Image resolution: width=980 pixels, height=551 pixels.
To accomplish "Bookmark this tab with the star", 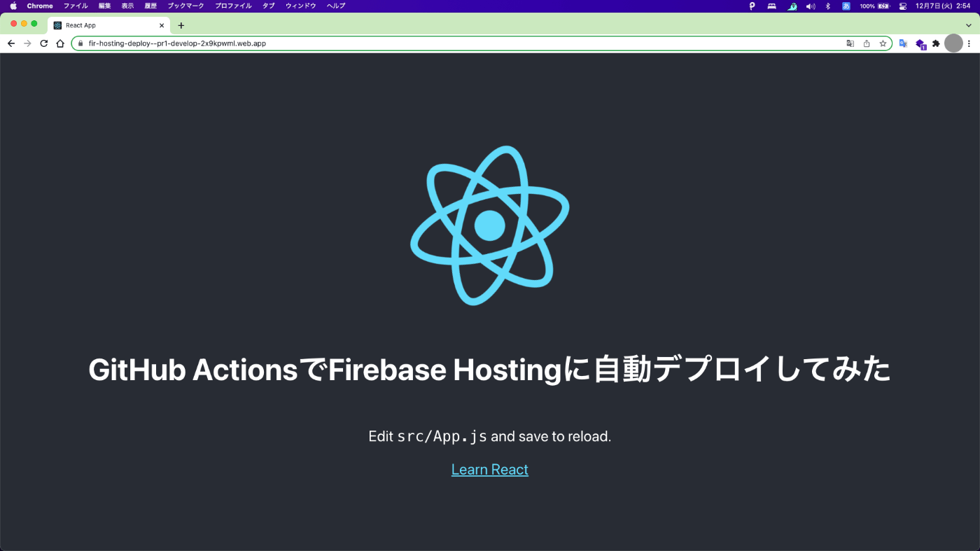I will 883,43.
